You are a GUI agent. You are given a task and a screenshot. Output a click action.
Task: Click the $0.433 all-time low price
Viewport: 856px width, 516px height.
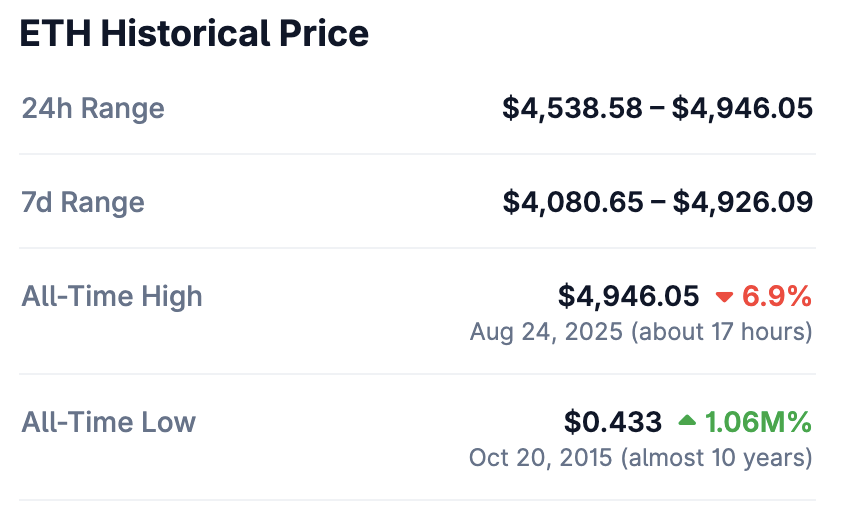613,422
